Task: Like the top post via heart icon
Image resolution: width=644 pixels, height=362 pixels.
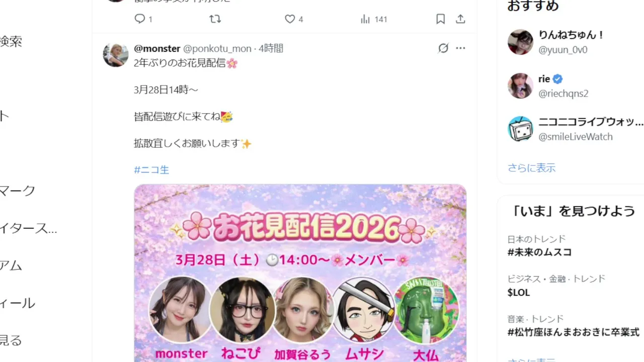Action: coord(290,19)
